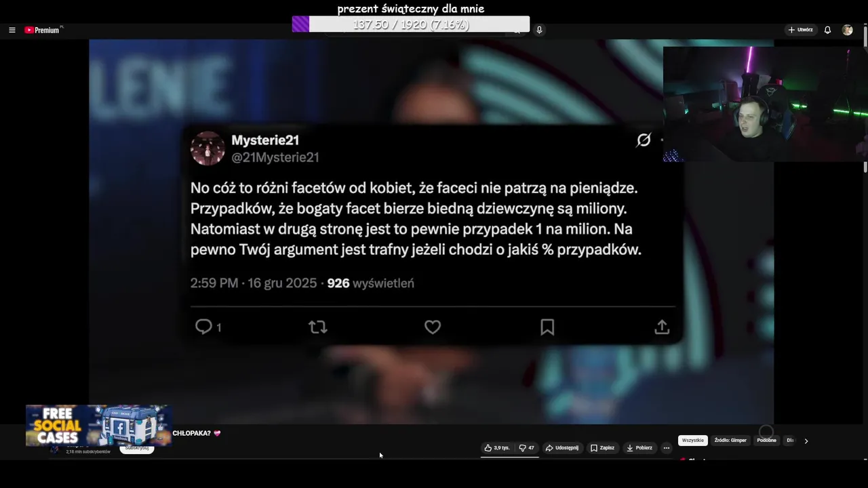Like the tweet with the heart icon

pyautogui.click(x=433, y=327)
